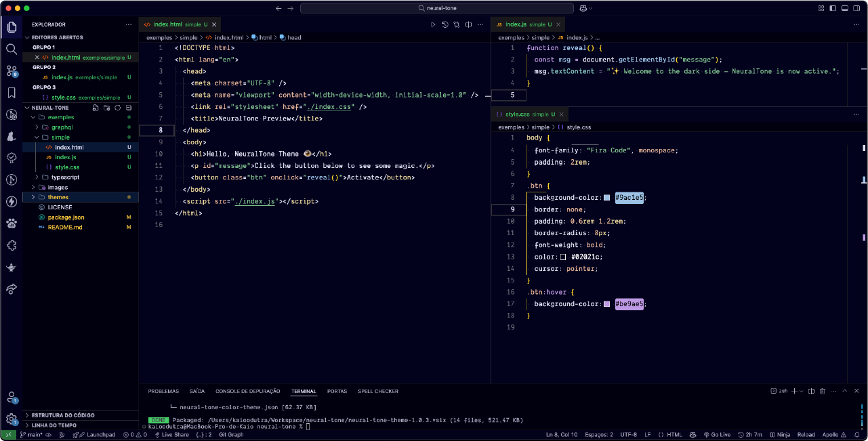Go forward with the navigation arrow
This screenshot has height=441, width=868.
coord(291,8)
